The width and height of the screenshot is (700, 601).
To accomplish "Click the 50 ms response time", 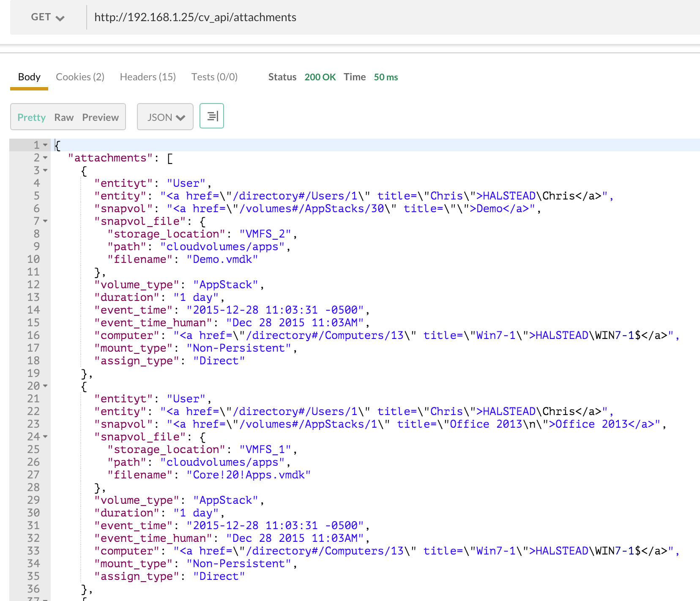I will point(386,77).
